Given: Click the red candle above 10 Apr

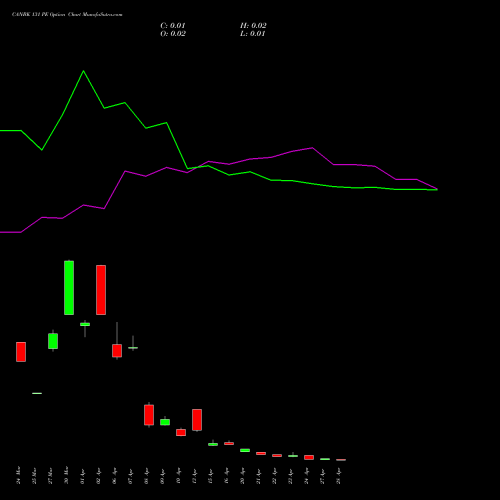Looking at the screenshot, I should 181,432.
